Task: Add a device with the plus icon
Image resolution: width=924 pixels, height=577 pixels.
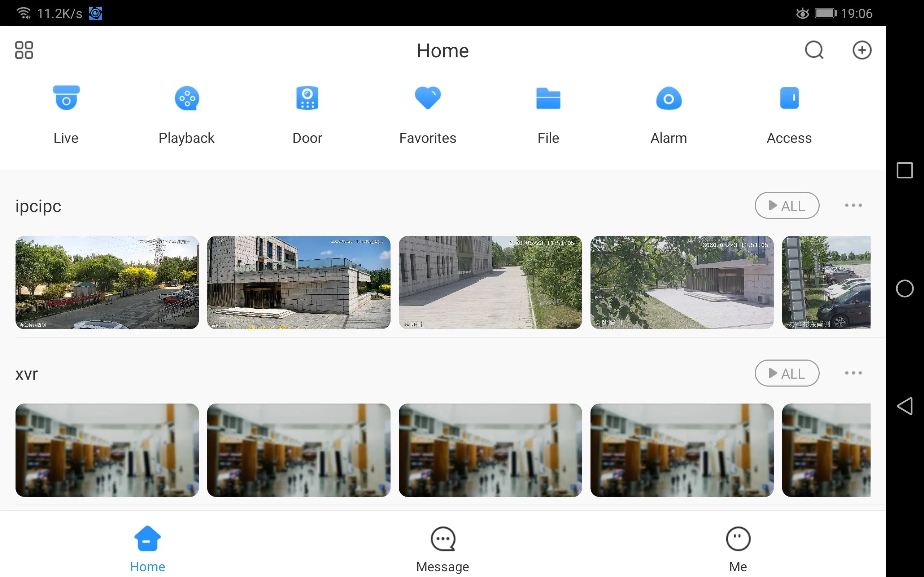Action: tap(862, 50)
